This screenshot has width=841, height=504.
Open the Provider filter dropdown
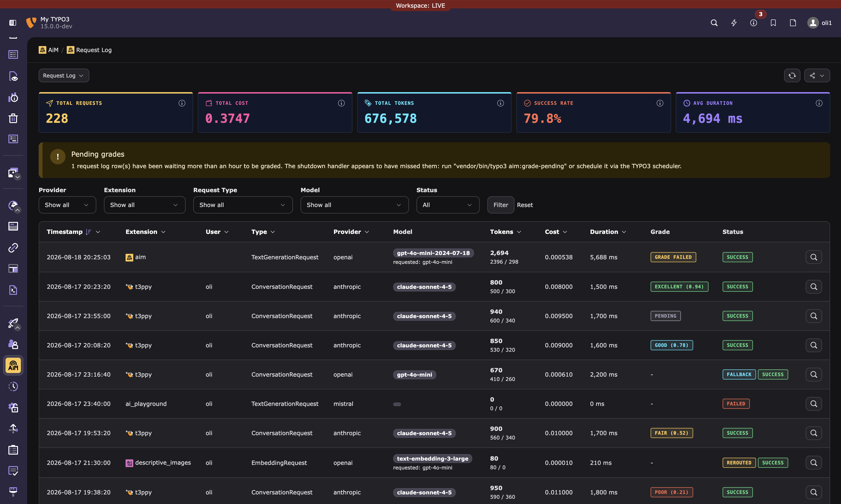[67, 205]
